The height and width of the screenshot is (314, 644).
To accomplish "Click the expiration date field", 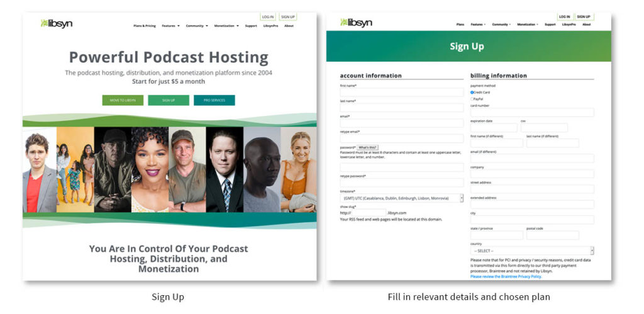I will 494,128.
